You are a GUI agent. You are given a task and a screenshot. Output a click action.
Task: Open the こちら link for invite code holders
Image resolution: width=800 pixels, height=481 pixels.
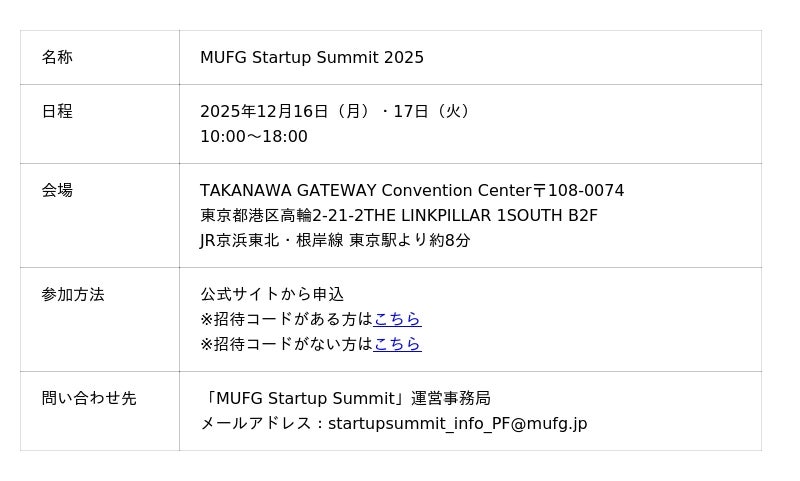click(397, 319)
